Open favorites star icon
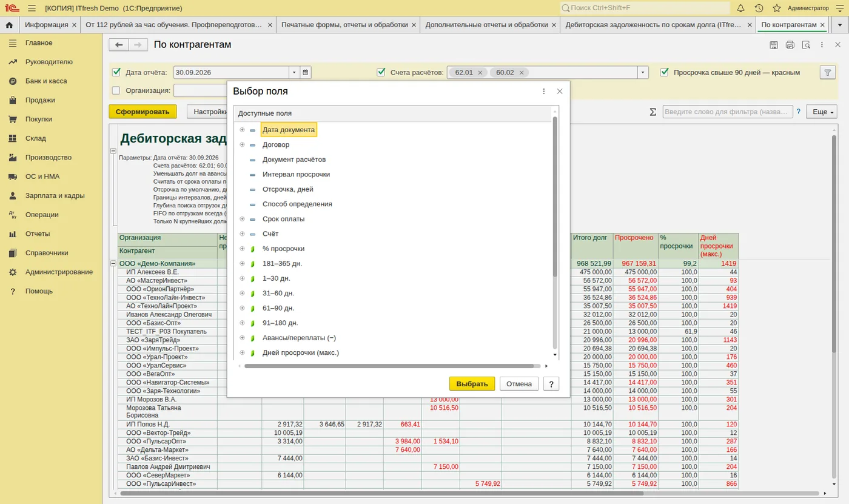Image resolution: width=849 pixels, height=504 pixels. click(x=777, y=8)
